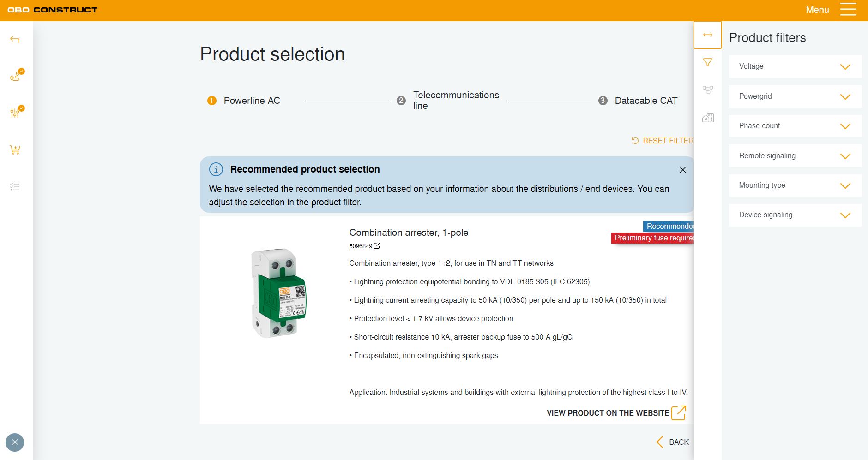868x460 pixels.
Task: Select the funnel filter icon
Action: [x=707, y=62]
